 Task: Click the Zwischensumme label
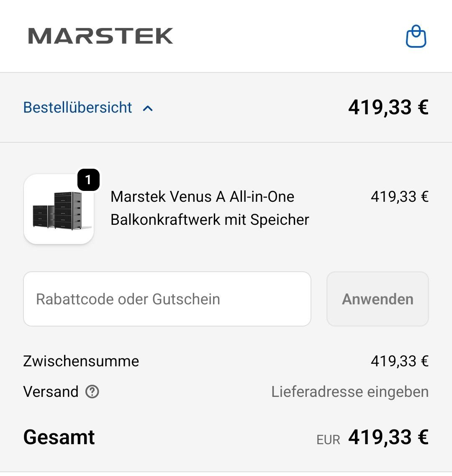(81, 361)
